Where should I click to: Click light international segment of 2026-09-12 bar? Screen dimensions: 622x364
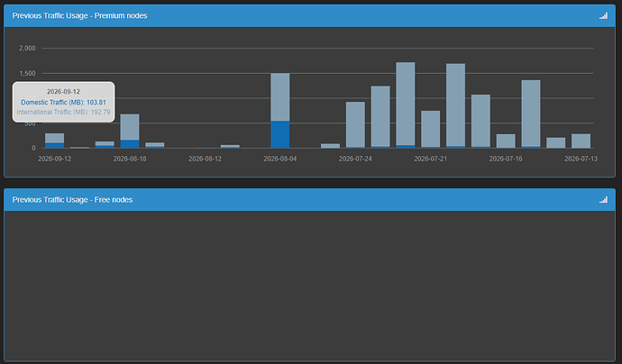(x=54, y=138)
